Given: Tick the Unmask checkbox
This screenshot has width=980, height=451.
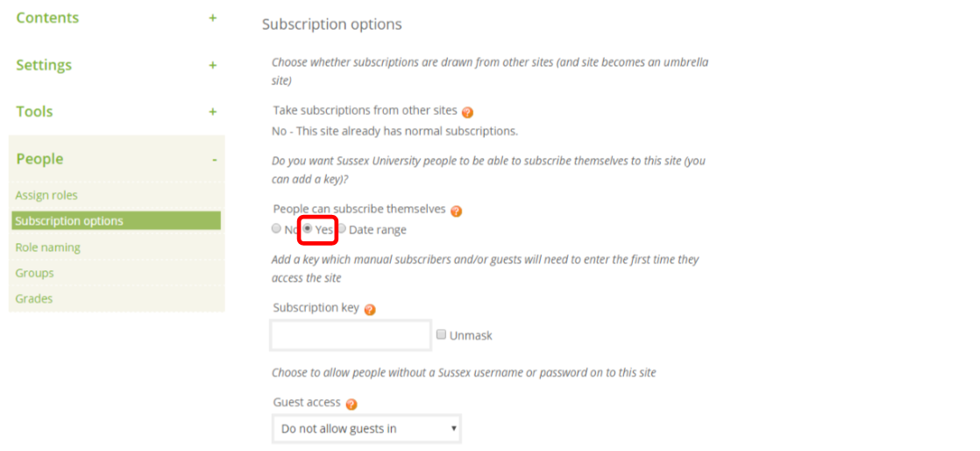Looking at the screenshot, I should (441, 334).
